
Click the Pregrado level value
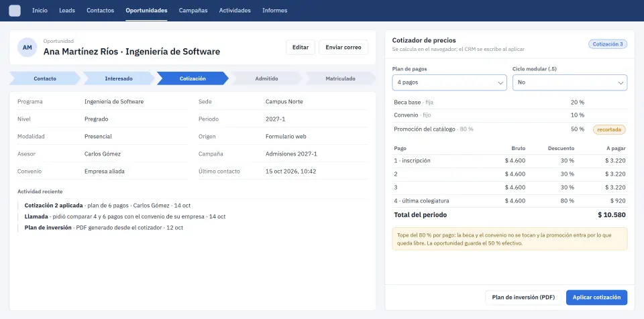point(96,119)
